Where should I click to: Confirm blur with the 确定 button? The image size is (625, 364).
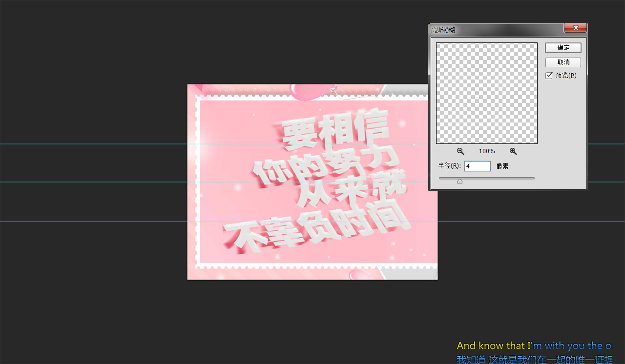tap(563, 48)
